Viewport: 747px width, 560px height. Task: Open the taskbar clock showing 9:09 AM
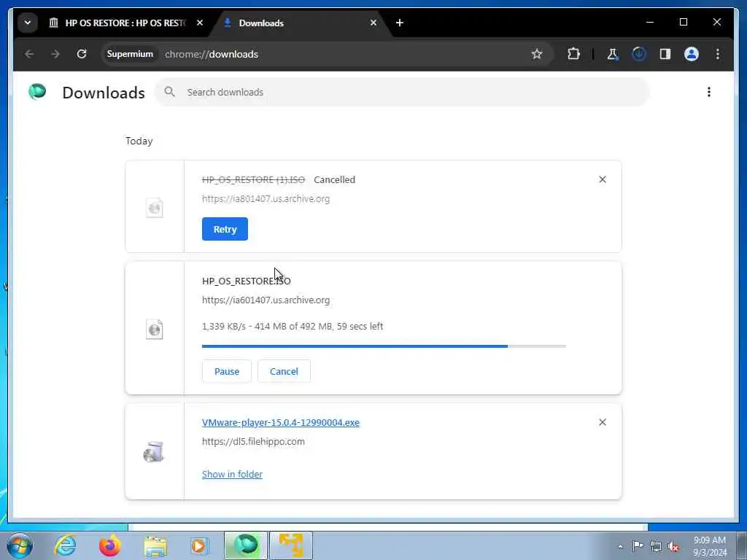point(710,546)
